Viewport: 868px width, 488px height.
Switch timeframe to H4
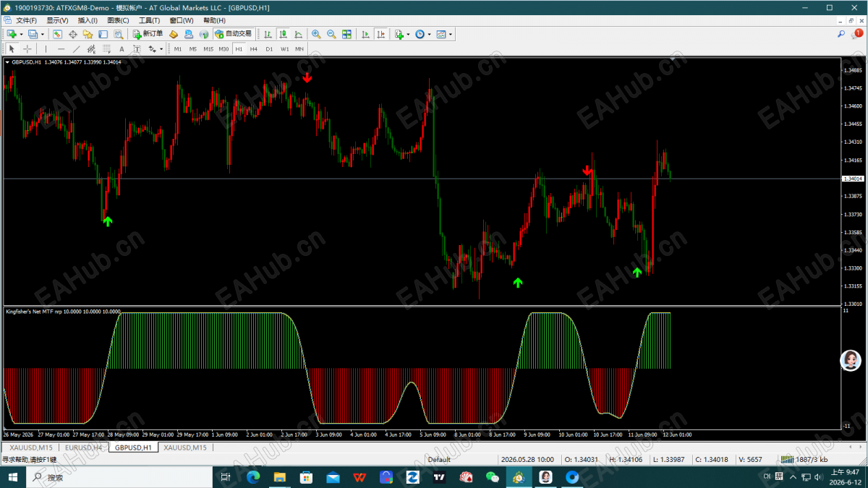point(254,49)
